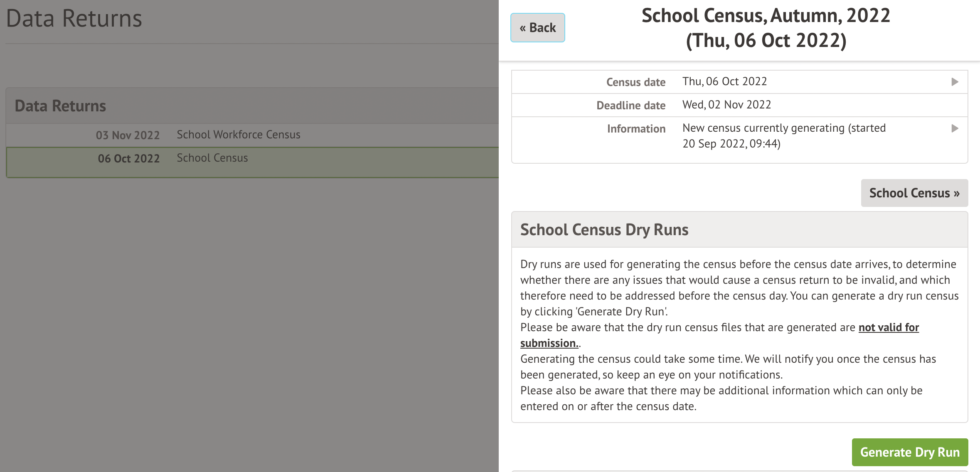The image size is (980, 472).
Task: Click the « Back button
Action: pyautogui.click(x=537, y=28)
